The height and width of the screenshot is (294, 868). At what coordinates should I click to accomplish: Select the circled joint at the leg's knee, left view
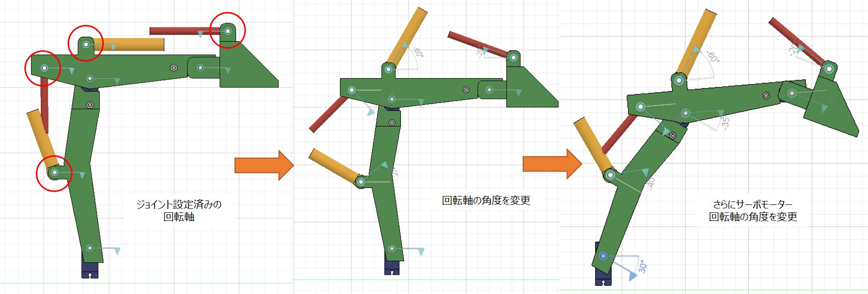click(55, 173)
